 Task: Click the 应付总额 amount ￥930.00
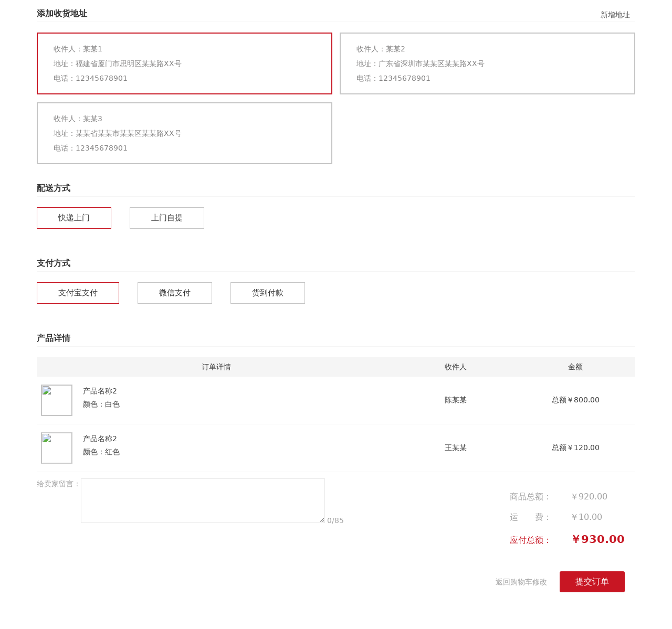click(x=598, y=539)
